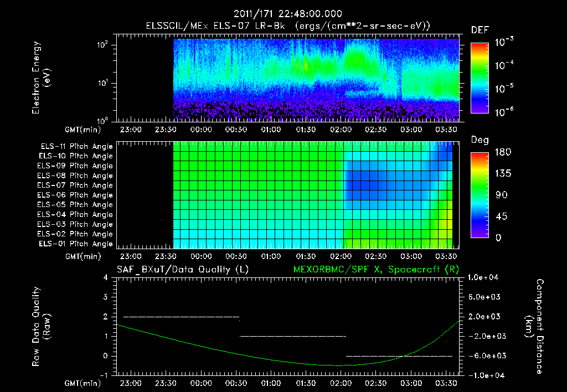Select the ELS-07 Pitch Angle row label
The width and height of the screenshot is (567, 392).
pyautogui.click(x=75, y=185)
